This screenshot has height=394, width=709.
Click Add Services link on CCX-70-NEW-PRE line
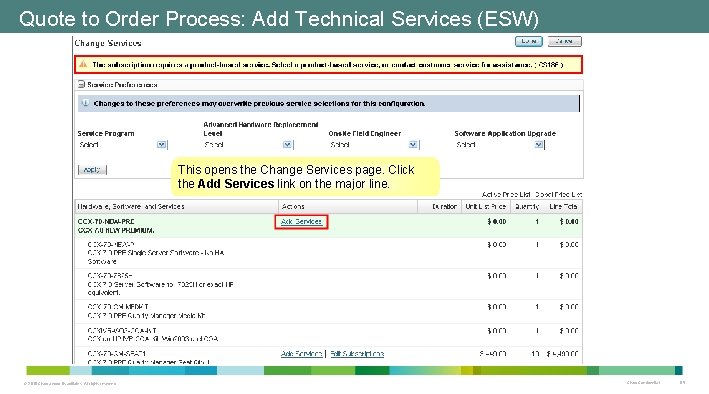[x=301, y=222]
